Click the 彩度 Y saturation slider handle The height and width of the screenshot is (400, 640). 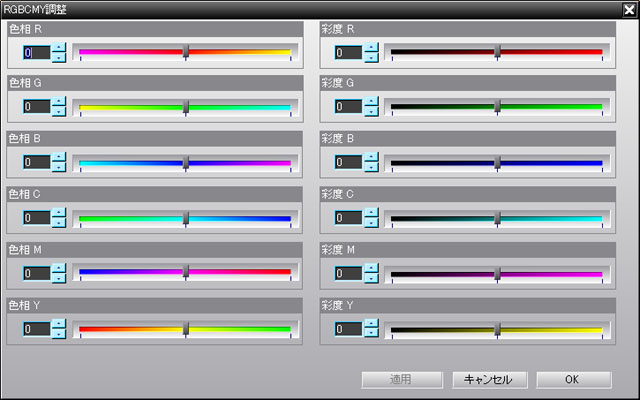pyautogui.click(x=498, y=329)
